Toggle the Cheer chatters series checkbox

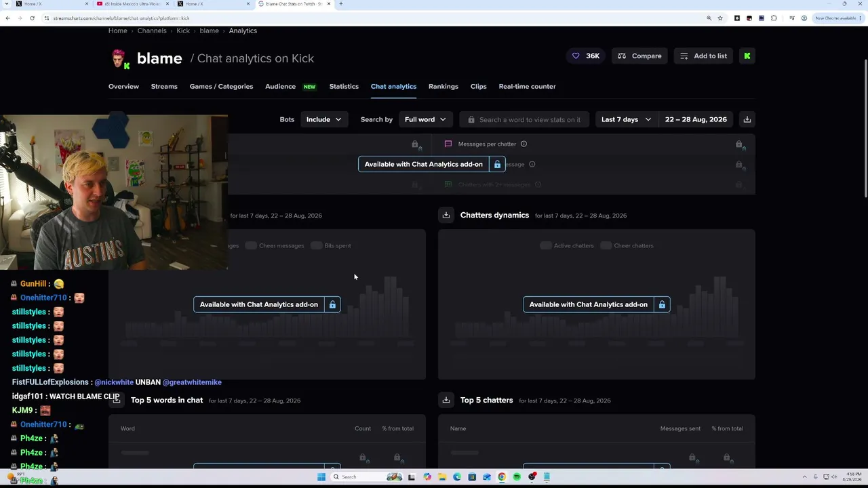(x=606, y=245)
